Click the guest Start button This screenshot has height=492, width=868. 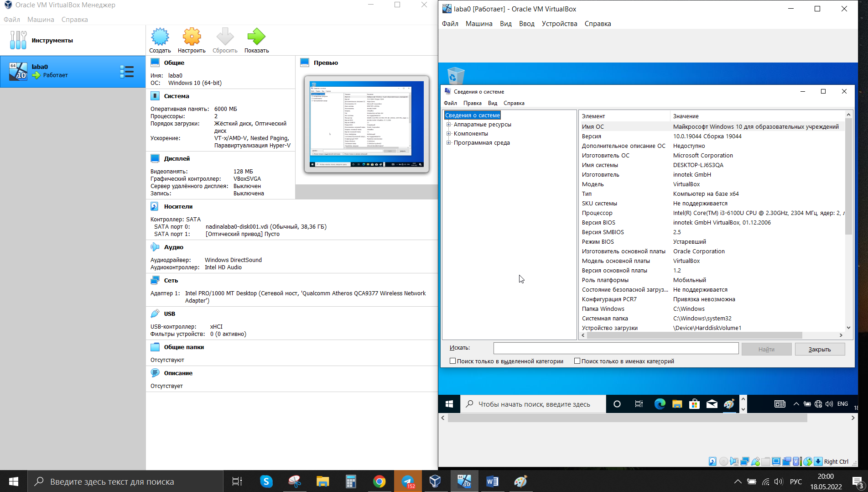pyautogui.click(x=449, y=404)
